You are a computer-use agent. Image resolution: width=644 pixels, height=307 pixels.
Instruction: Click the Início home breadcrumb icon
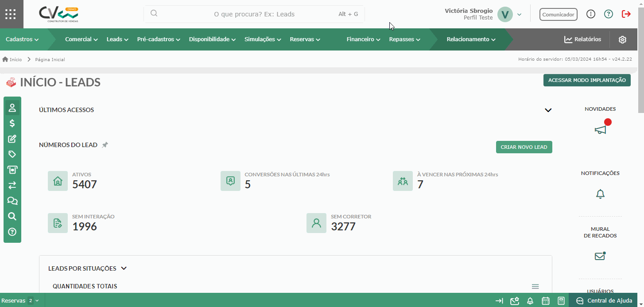click(x=5, y=59)
